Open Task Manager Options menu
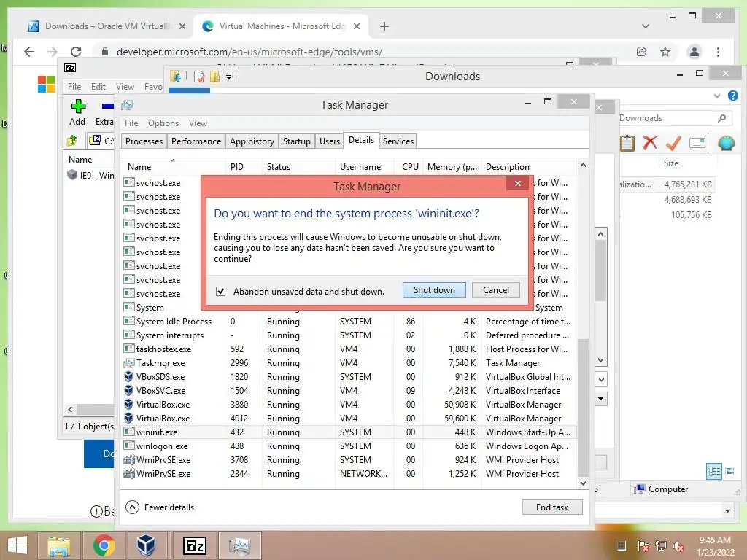The height and width of the screenshot is (560, 747). tap(163, 122)
